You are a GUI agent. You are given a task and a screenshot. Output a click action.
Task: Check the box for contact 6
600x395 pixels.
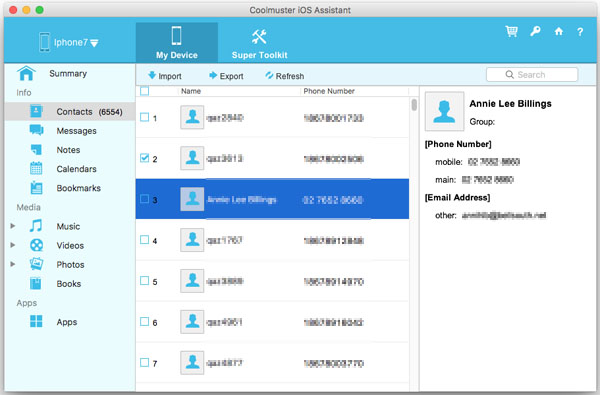144,322
